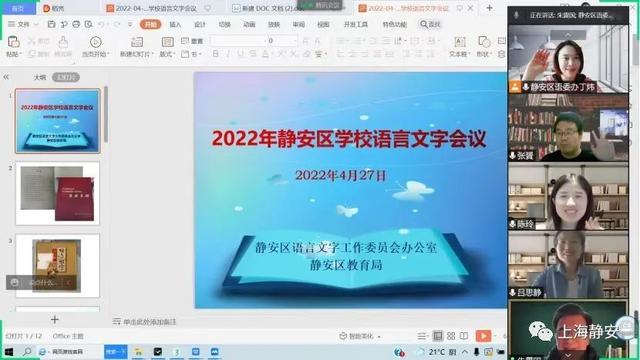Click the Reset slide icon

coord(185,41)
